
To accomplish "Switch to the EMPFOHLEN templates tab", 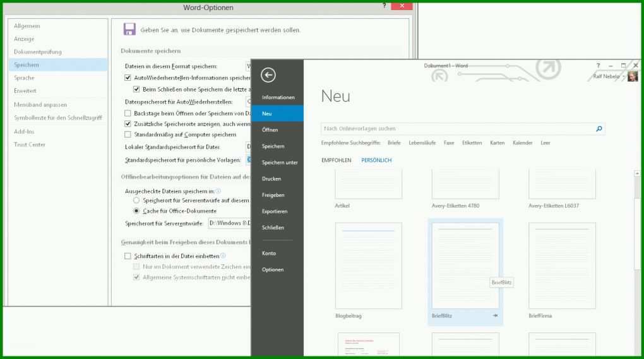I will click(x=336, y=160).
